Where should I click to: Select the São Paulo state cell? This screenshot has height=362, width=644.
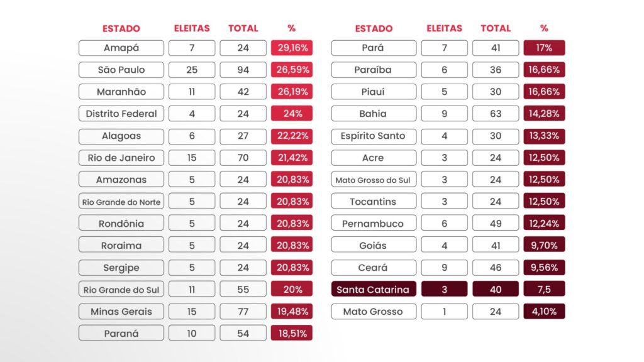click(x=121, y=70)
